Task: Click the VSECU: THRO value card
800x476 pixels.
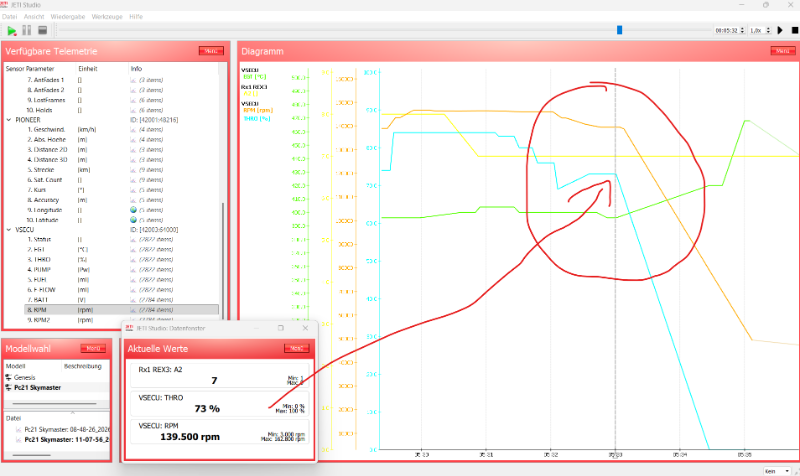Action: [219, 404]
